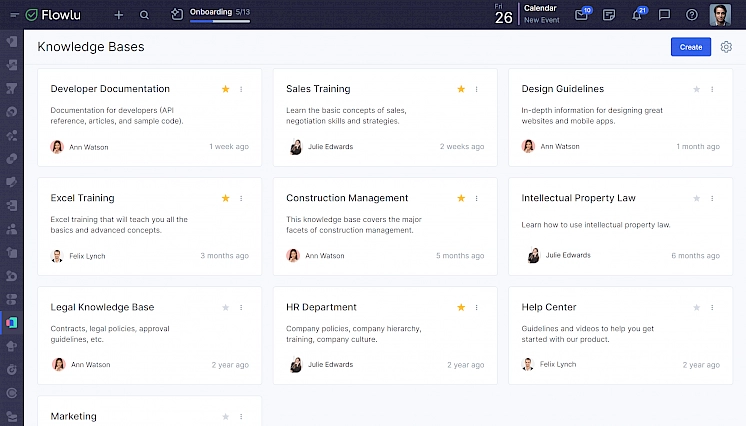
Task: Click the blue Create button
Action: pos(690,47)
